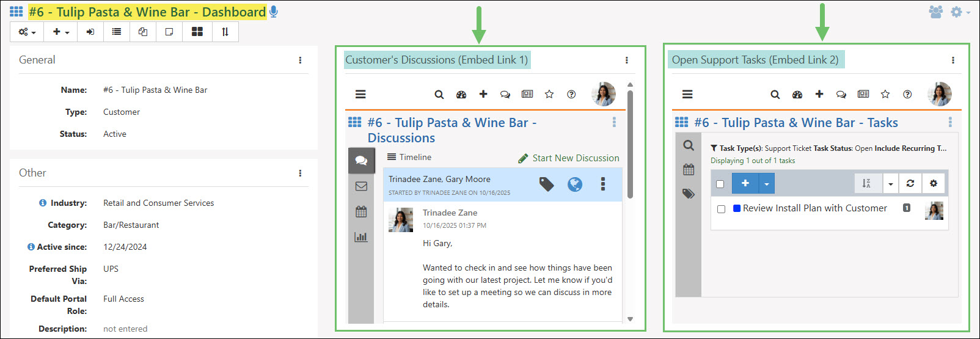This screenshot has width=980, height=339.
Task: Click the Active since info icon
Action: pyautogui.click(x=31, y=247)
